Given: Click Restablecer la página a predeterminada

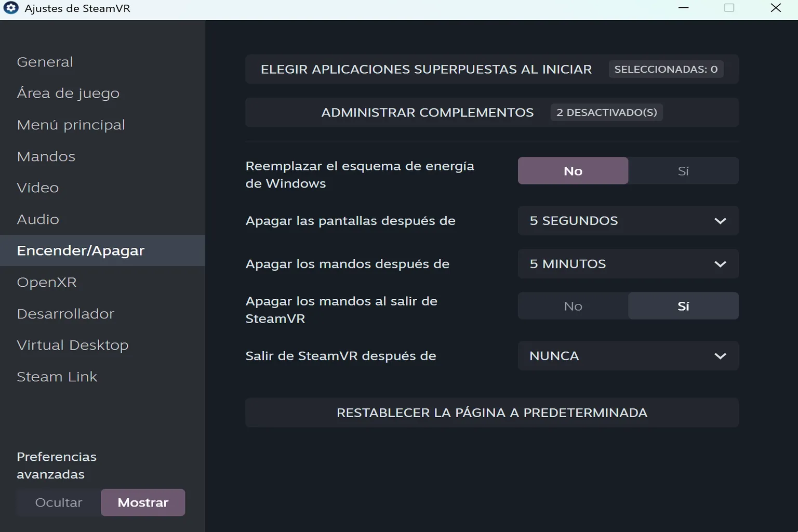Looking at the screenshot, I should 491,413.
